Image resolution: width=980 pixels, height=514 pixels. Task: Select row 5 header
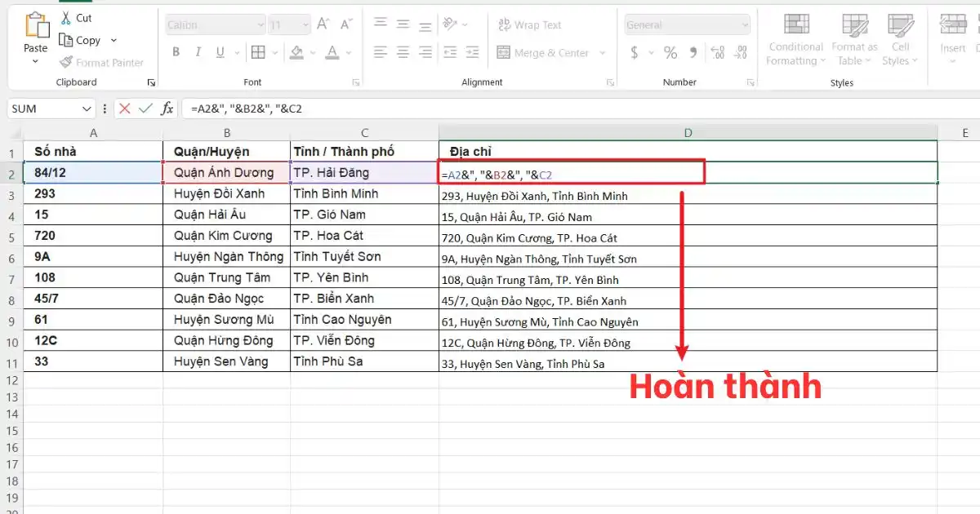tap(11, 237)
